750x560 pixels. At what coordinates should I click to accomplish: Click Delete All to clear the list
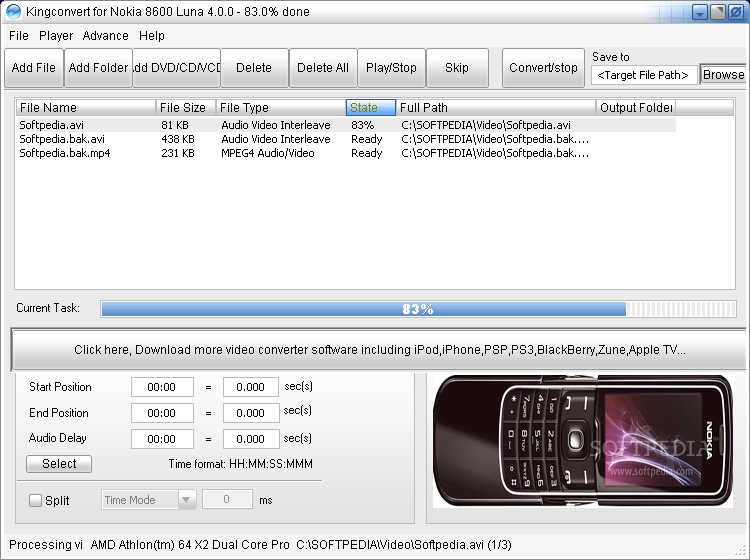(x=323, y=68)
